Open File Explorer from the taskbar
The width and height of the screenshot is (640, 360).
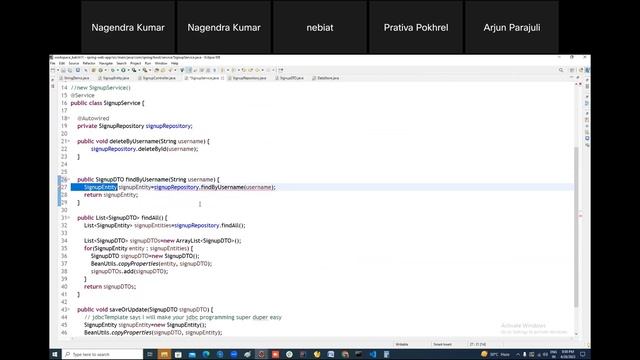(164, 354)
